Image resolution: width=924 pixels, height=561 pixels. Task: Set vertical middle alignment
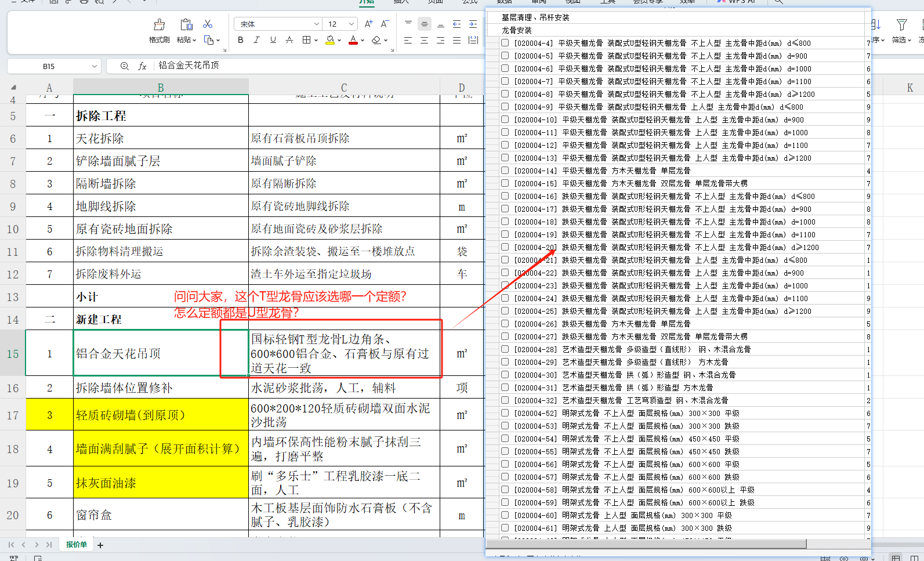pos(425,24)
